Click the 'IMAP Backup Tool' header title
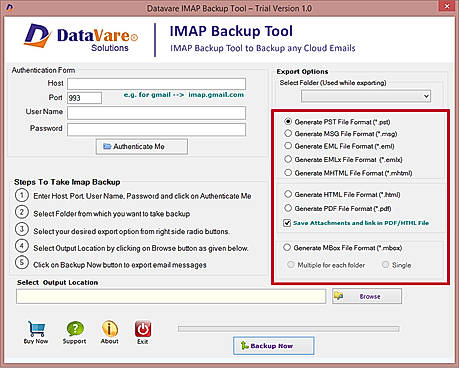459x368 pixels. [x=231, y=31]
